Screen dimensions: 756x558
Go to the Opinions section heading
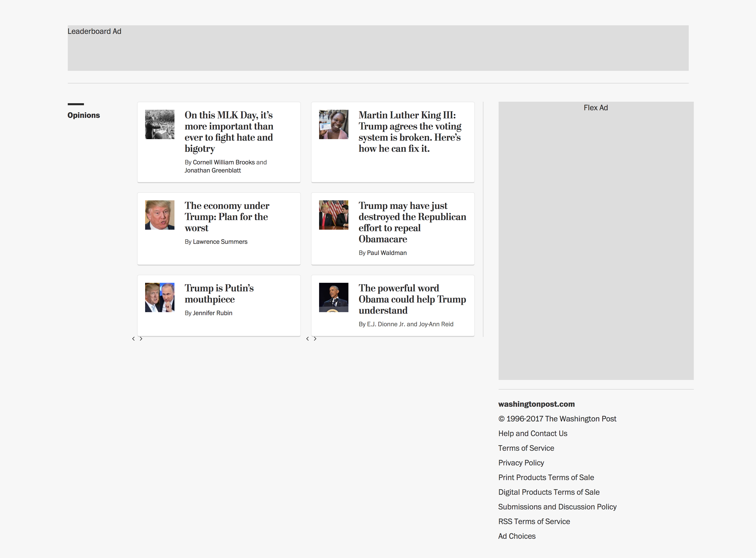coord(84,115)
